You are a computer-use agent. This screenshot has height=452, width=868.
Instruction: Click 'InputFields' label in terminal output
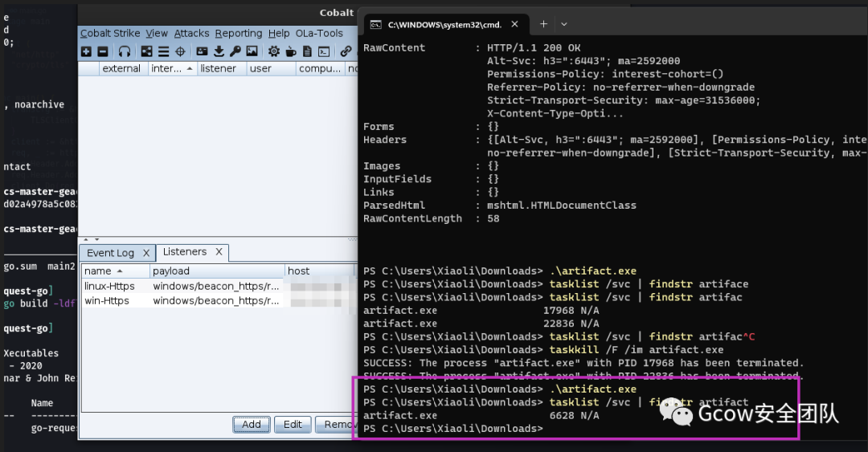pyautogui.click(x=397, y=179)
